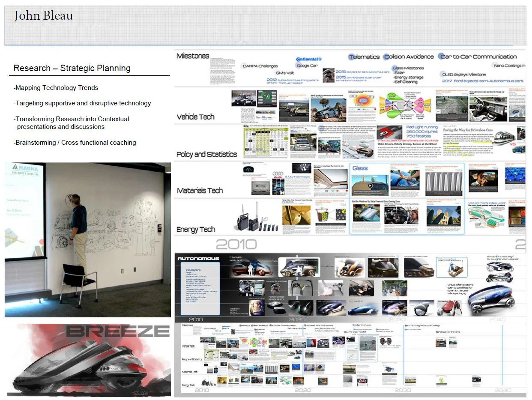Click the GM's Volt milestone label
The width and height of the screenshot is (532, 400).
click(x=285, y=73)
